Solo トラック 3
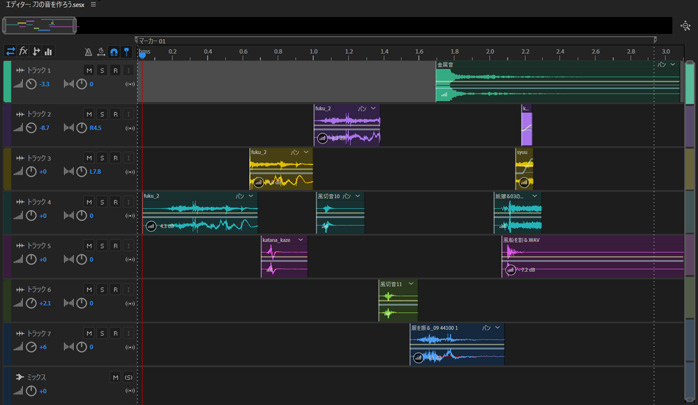Image resolution: width=698 pixels, height=405 pixels. [102, 158]
